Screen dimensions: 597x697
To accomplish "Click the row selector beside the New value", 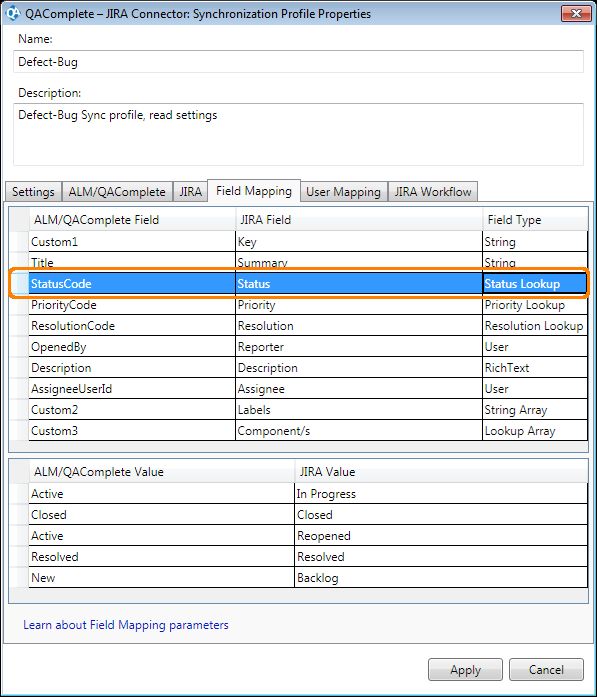I will pyautogui.click(x=20, y=577).
